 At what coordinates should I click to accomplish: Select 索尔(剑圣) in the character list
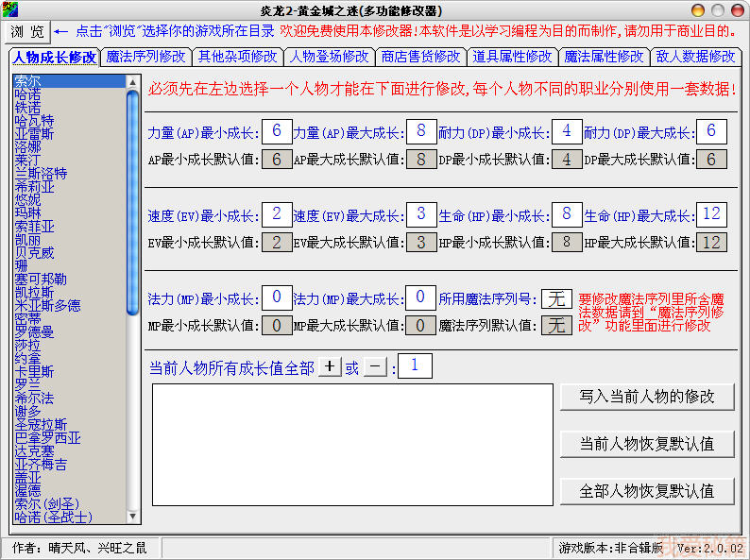coord(47,504)
